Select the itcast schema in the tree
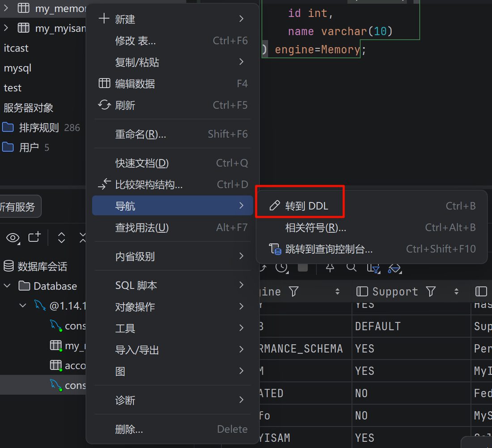The image size is (492, 448). 16,48
